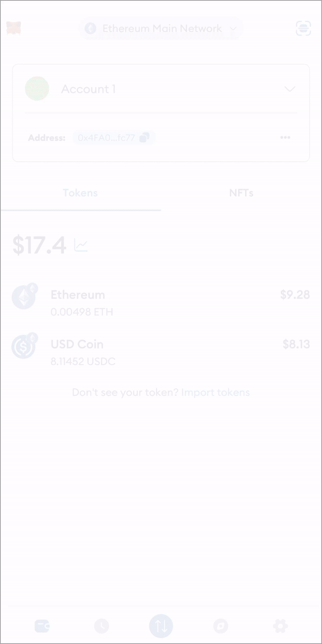The height and width of the screenshot is (644, 322).
Task: Select the Account 1 avatar
Action: (37, 88)
